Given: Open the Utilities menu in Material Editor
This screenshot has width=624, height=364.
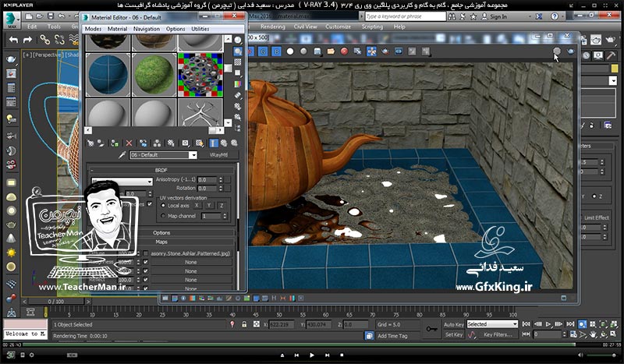Looking at the screenshot, I should tap(200, 29).
